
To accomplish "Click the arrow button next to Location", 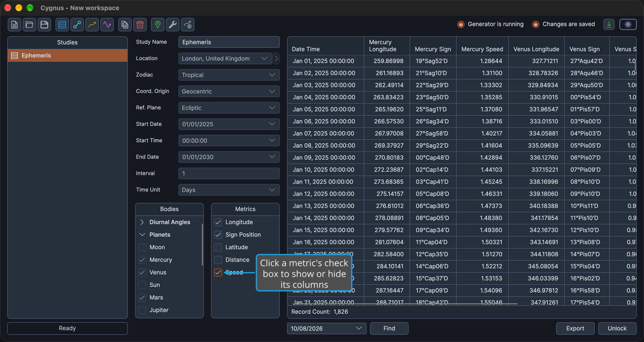I will (276, 58).
